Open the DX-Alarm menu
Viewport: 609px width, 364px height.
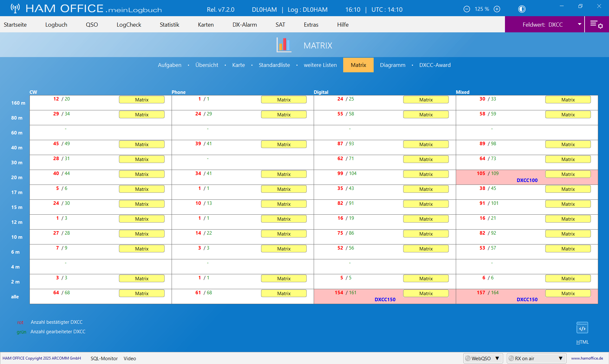point(245,25)
